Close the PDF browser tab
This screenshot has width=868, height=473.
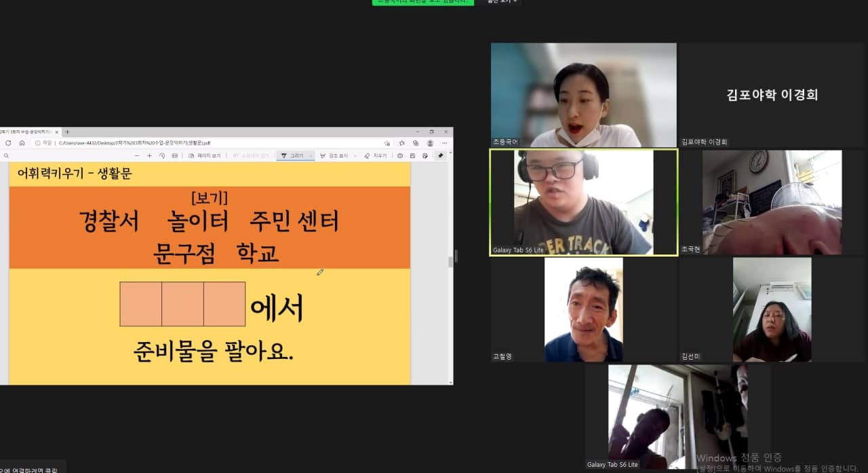tap(56, 132)
